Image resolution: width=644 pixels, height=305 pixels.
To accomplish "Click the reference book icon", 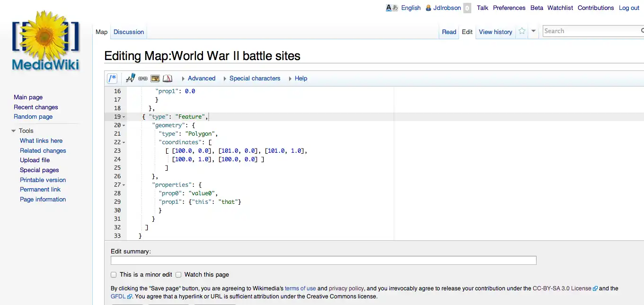I will [168, 78].
